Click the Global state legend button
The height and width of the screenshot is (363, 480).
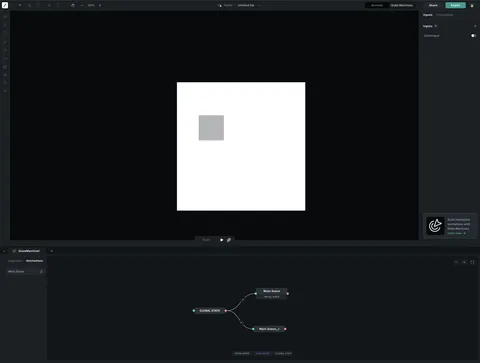pyautogui.click(x=283, y=353)
